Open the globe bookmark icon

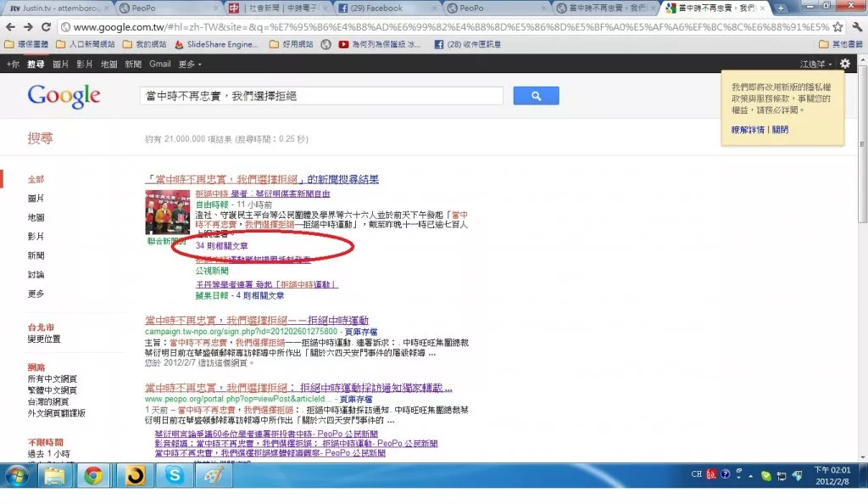pyautogui.click(x=326, y=44)
